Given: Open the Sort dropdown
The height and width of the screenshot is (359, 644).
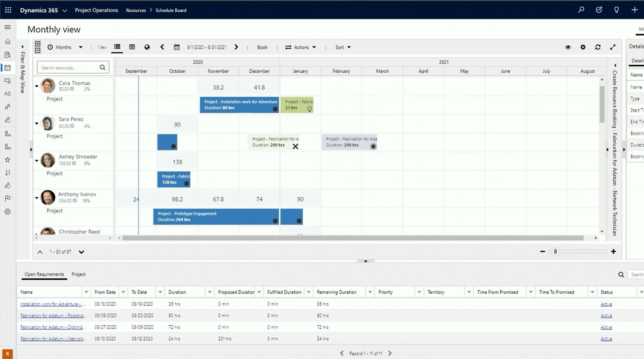Looking at the screenshot, I should click(343, 47).
